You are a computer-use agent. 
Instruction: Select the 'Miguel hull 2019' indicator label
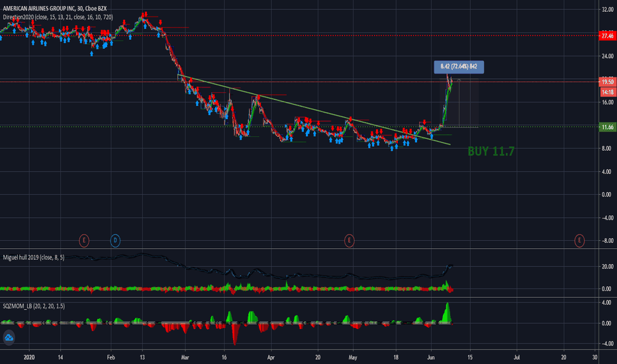(x=34, y=257)
